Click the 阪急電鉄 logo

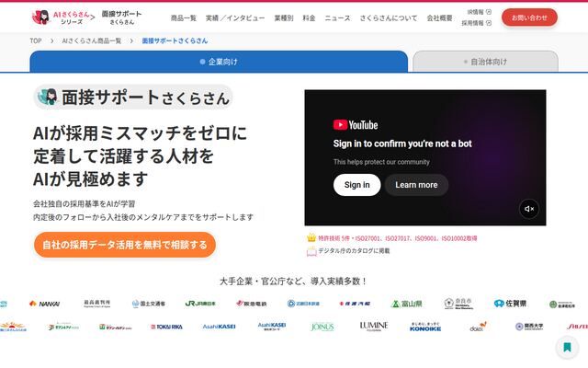[x=251, y=304]
